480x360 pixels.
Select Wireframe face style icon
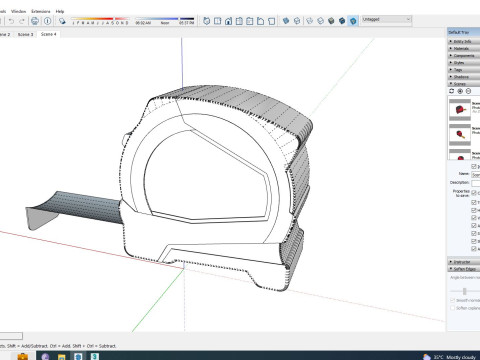coord(310,21)
